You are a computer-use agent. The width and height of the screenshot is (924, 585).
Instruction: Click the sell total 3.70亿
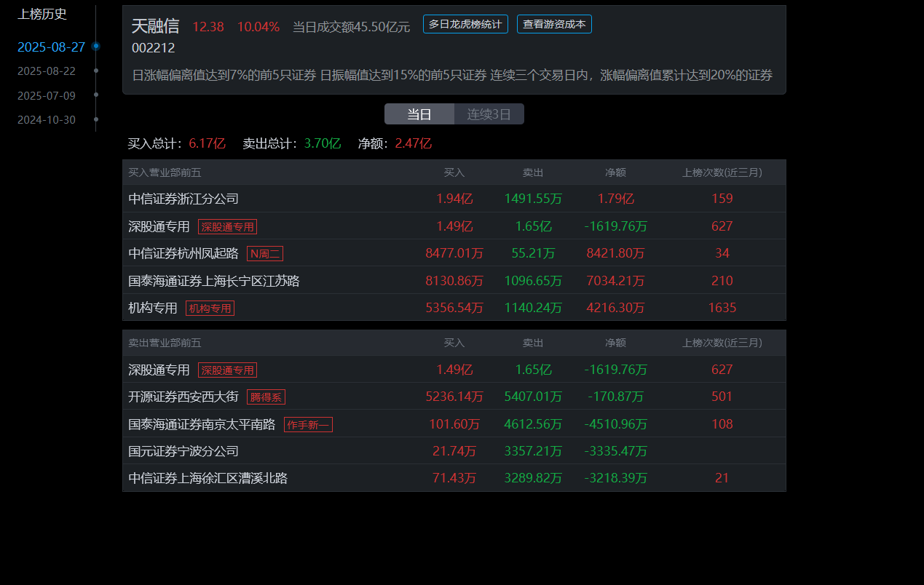click(322, 143)
